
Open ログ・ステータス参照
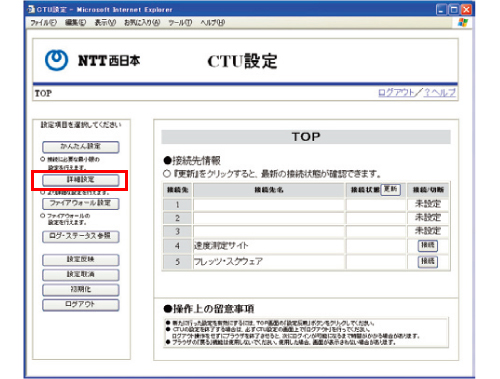pyautogui.click(x=81, y=236)
